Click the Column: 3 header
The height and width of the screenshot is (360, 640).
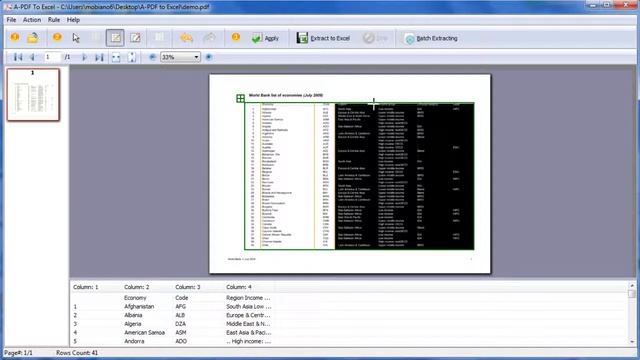point(188,287)
